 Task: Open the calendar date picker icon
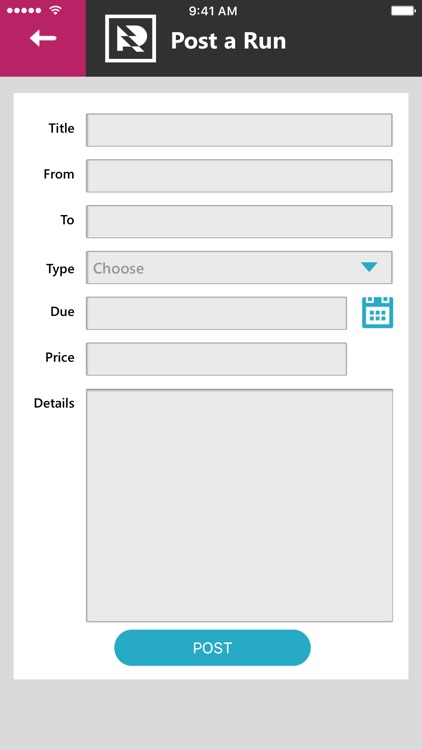[x=378, y=312]
